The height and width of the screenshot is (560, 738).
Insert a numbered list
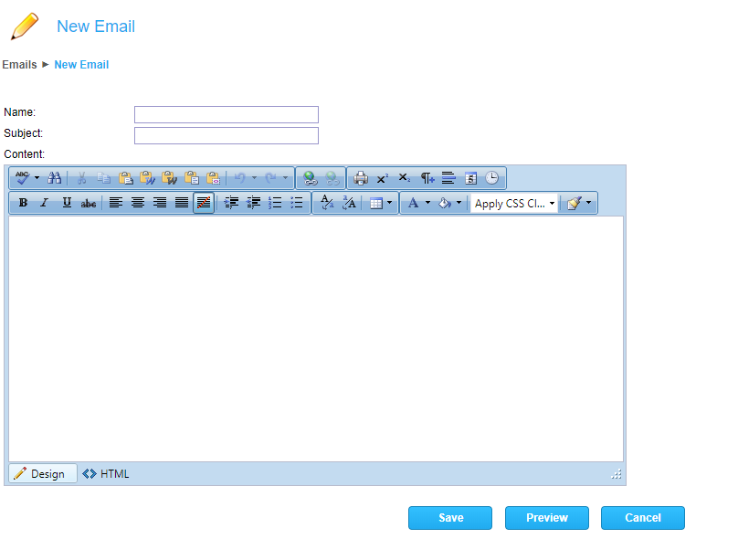(x=275, y=203)
